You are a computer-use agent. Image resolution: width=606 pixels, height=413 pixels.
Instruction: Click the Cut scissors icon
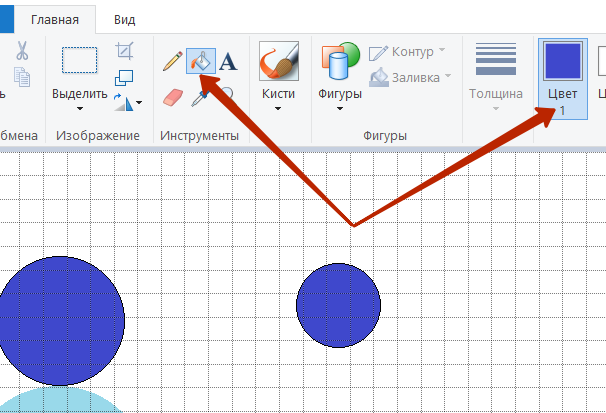pyautogui.click(x=22, y=51)
